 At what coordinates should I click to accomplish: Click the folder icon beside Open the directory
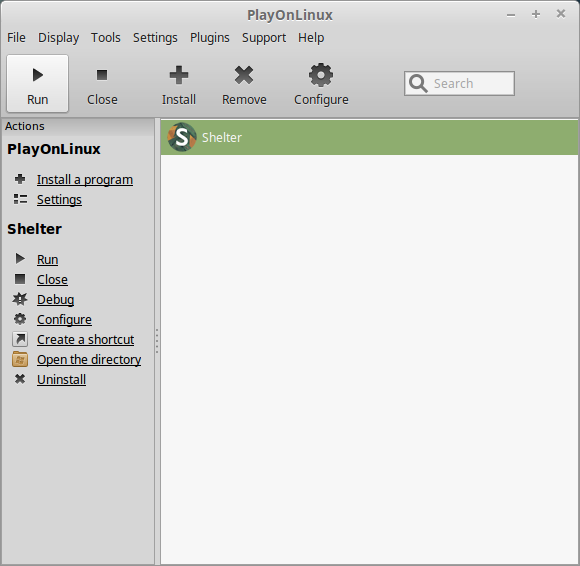20,359
